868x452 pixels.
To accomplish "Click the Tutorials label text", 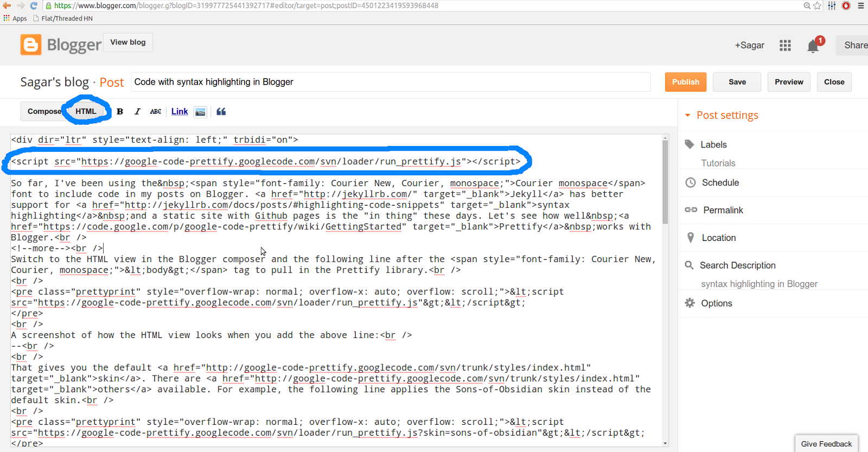I will [x=718, y=163].
